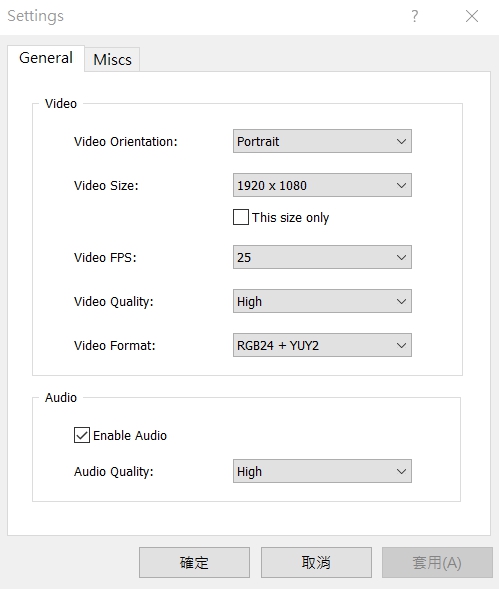Select the General tab
This screenshot has width=499, height=589.
[46, 58]
